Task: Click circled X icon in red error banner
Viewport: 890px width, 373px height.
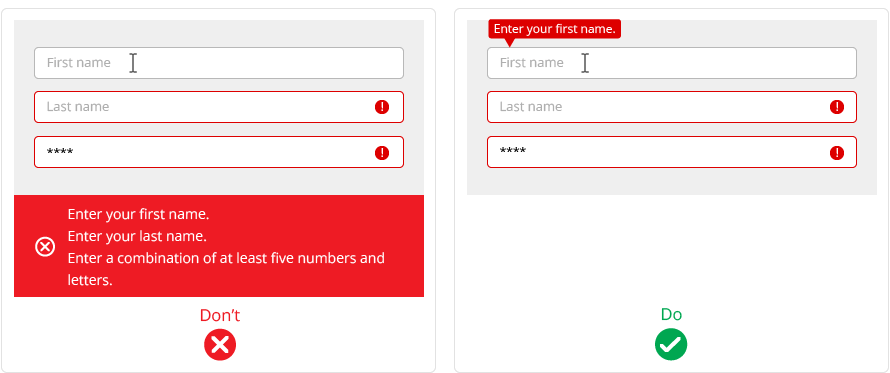Action: 45,247
